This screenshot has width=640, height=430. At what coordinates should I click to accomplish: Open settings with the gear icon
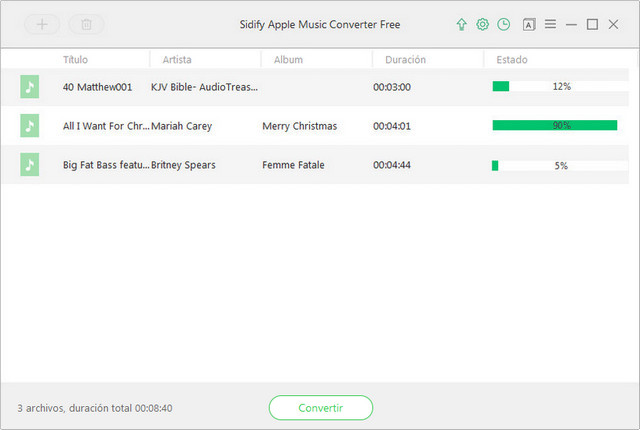482,24
